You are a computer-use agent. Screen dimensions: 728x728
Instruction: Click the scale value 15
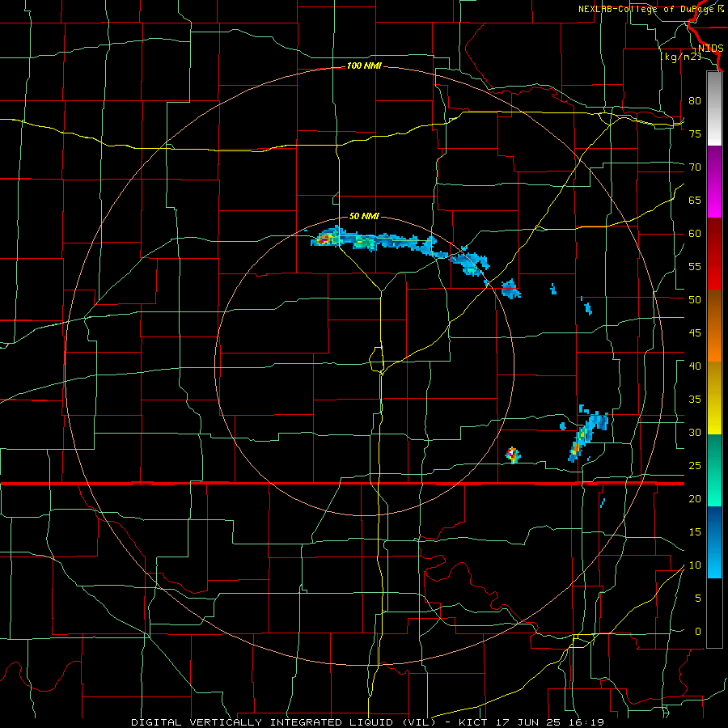[695, 532]
